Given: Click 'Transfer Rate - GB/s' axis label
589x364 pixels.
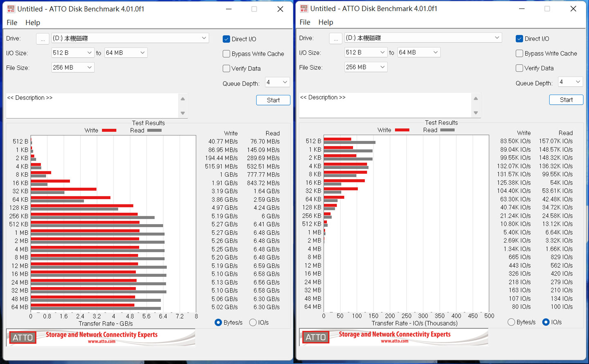Looking at the screenshot, I should (x=106, y=324).
